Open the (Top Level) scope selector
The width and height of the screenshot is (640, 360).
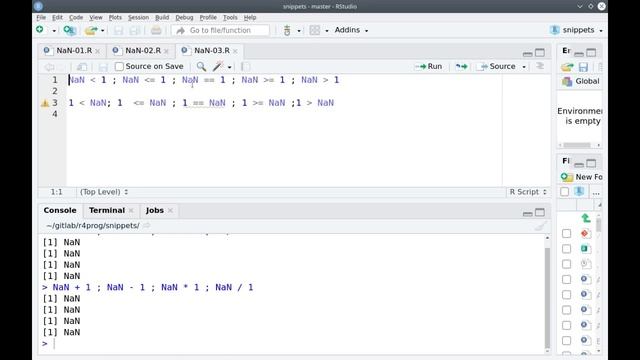tap(104, 192)
